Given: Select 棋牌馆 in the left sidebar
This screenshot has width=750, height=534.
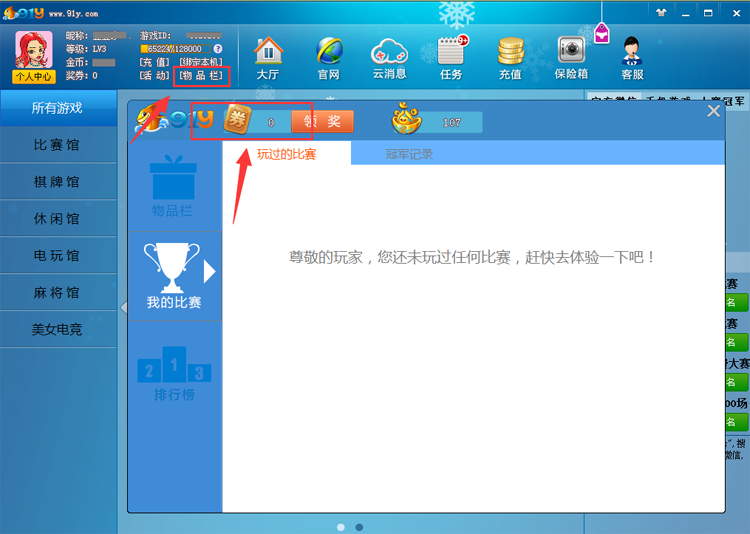Looking at the screenshot, I should pos(58,182).
